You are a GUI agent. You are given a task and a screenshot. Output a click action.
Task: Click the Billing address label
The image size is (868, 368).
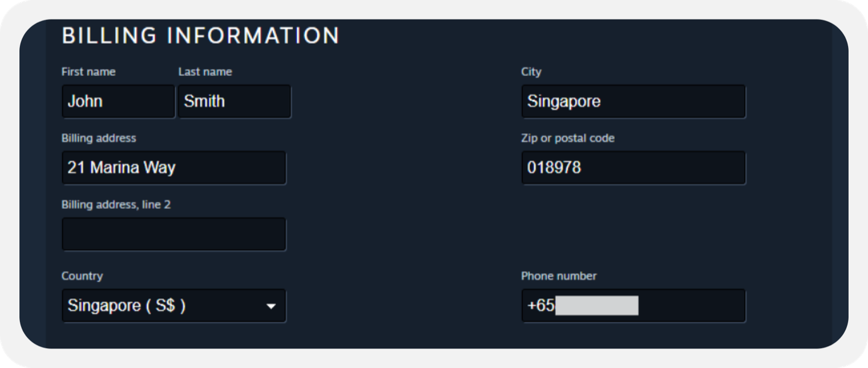pyautogui.click(x=99, y=138)
